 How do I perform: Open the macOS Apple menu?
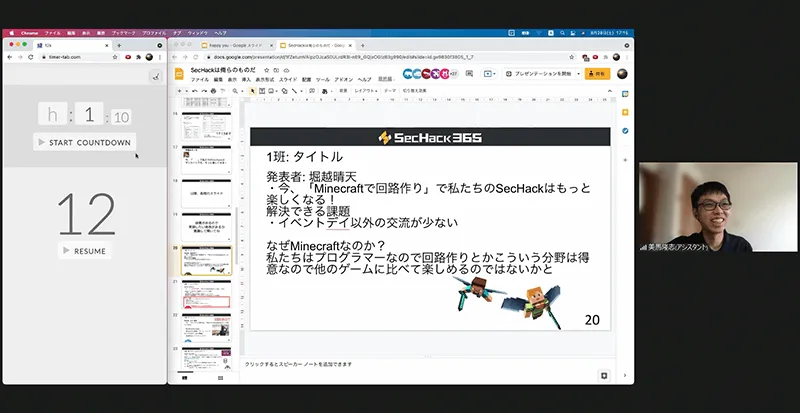[11, 33]
